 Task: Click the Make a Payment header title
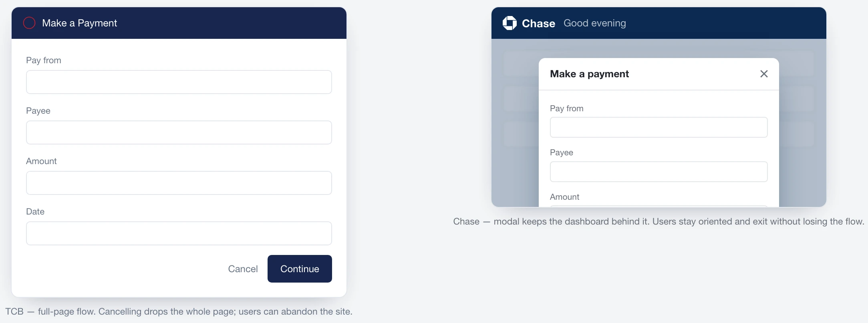[79, 23]
